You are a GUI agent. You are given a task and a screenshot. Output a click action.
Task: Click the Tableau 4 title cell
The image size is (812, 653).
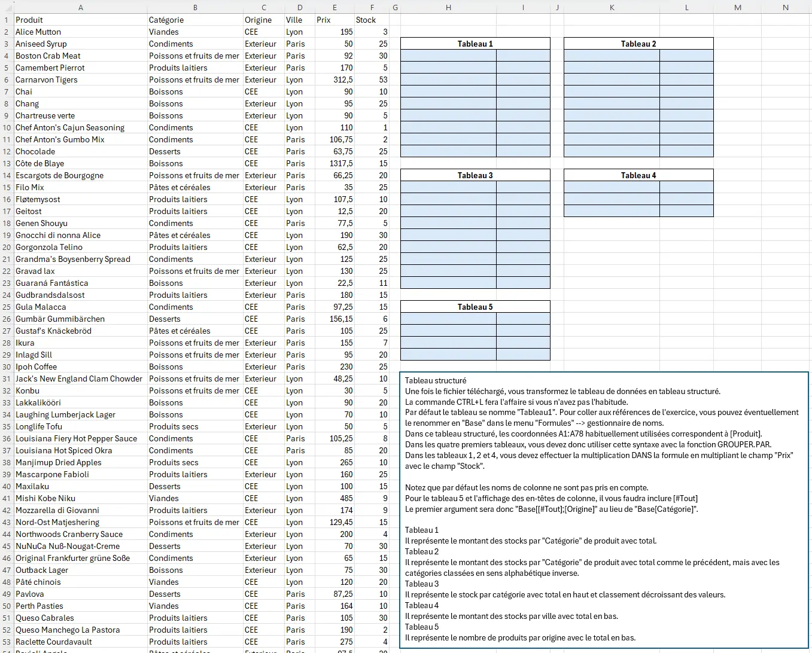point(638,175)
